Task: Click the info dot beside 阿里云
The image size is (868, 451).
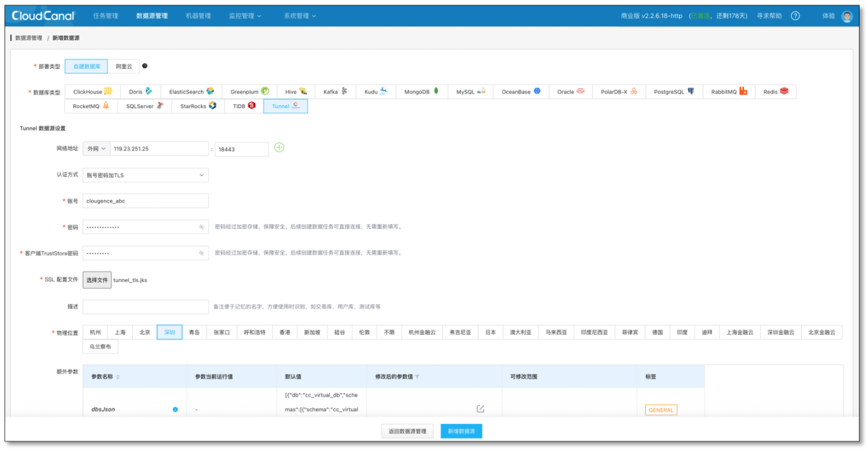Action: [145, 66]
